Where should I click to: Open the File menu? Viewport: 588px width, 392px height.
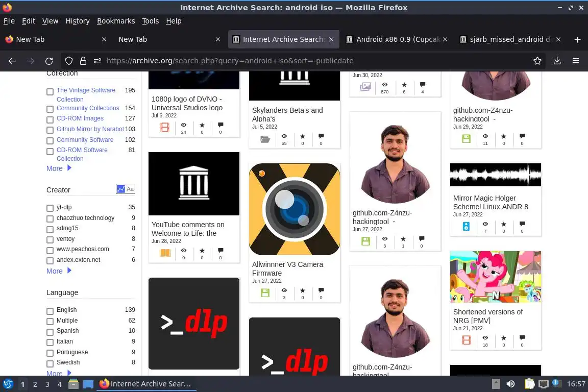(9, 21)
